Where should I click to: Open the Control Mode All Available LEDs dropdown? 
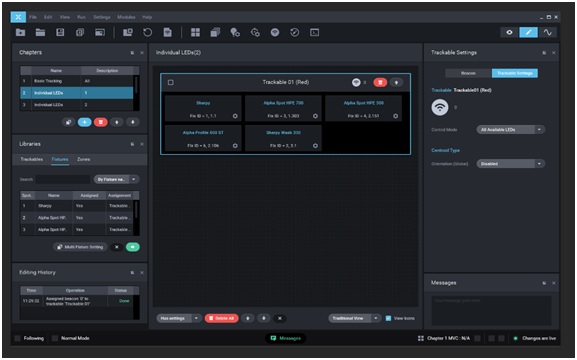[x=510, y=130]
